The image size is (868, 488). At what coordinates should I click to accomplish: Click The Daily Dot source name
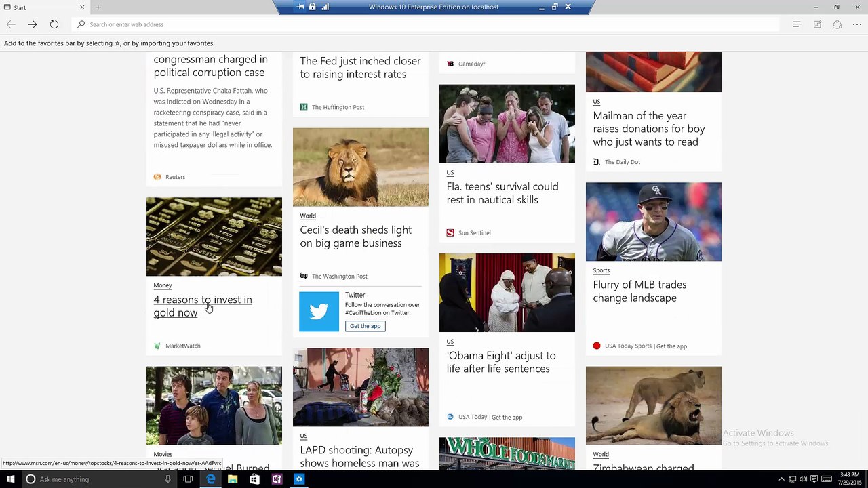[623, 162]
